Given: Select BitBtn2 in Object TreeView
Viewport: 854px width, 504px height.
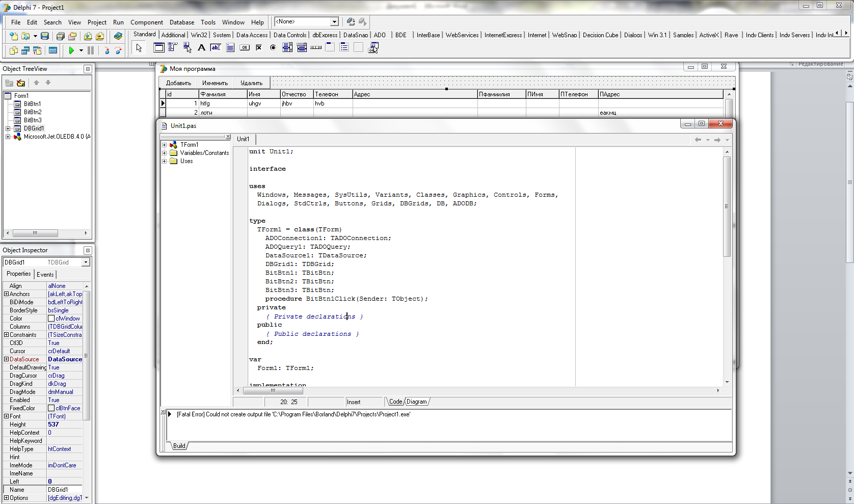Looking at the screenshot, I should click(33, 112).
